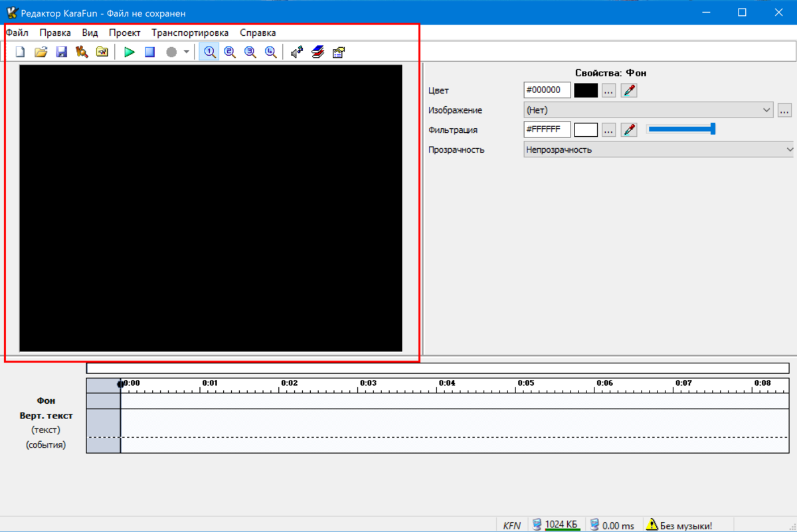This screenshot has width=797, height=532.
Task: Open the Справка menu
Action: tap(258, 33)
